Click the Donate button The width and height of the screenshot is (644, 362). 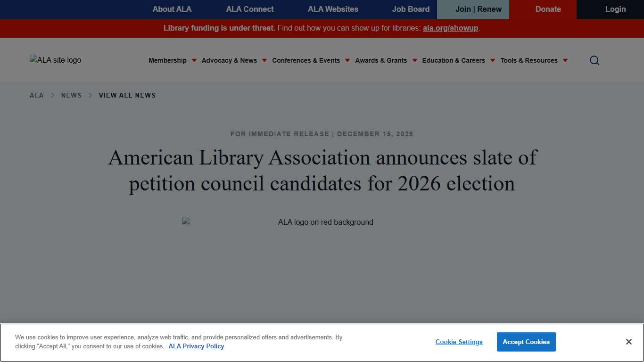pos(548,9)
